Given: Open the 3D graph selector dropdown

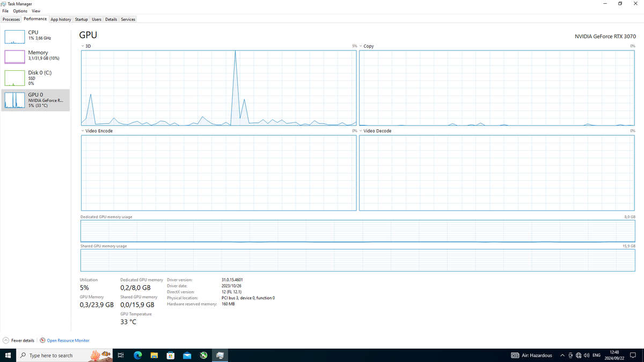Looking at the screenshot, I should point(83,46).
